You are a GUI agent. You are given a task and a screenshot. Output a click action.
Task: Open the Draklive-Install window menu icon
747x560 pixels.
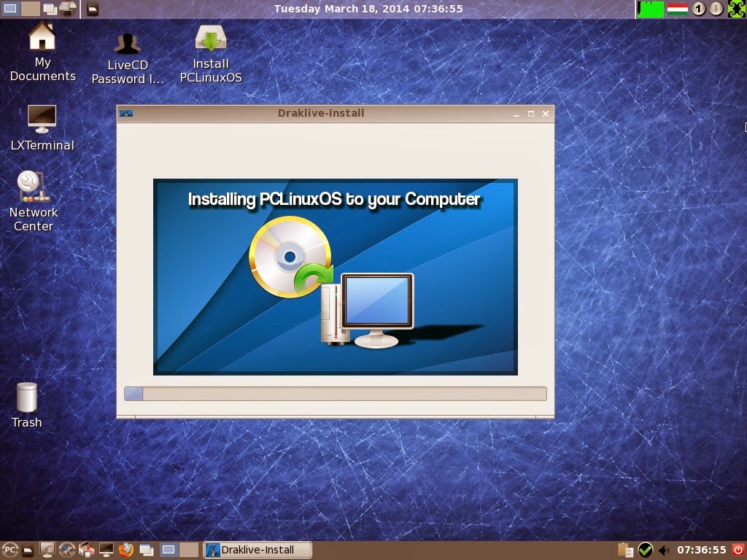[126, 113]
